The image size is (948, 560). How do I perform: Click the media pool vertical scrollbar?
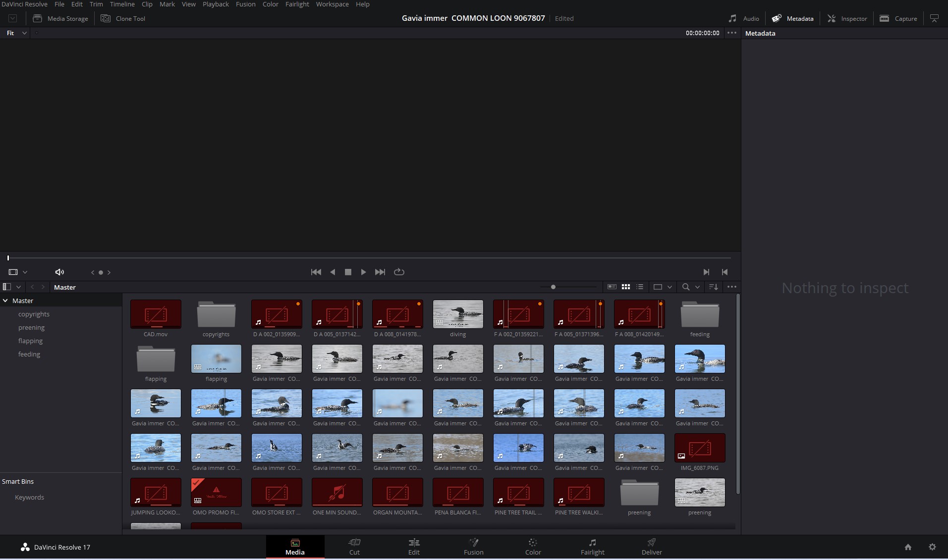click(738, 394)
